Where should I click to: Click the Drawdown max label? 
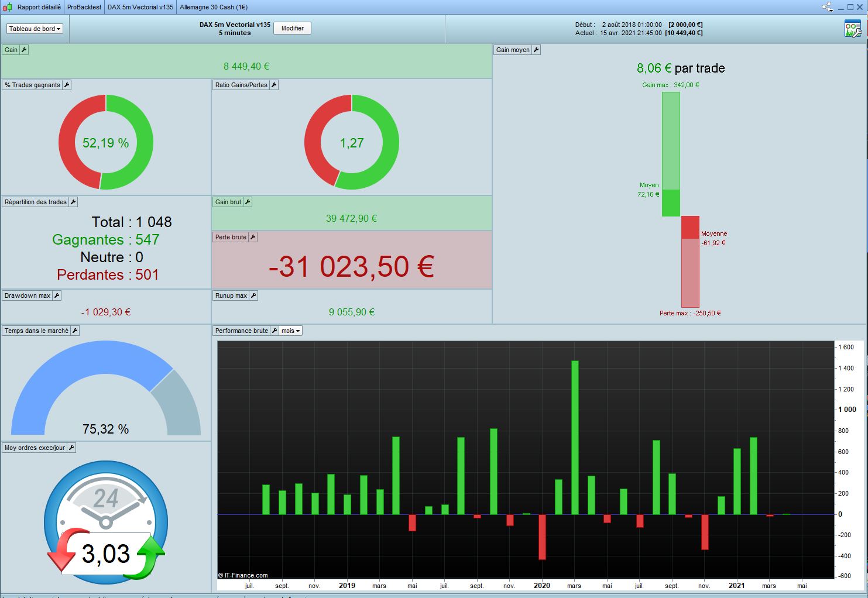28,295
